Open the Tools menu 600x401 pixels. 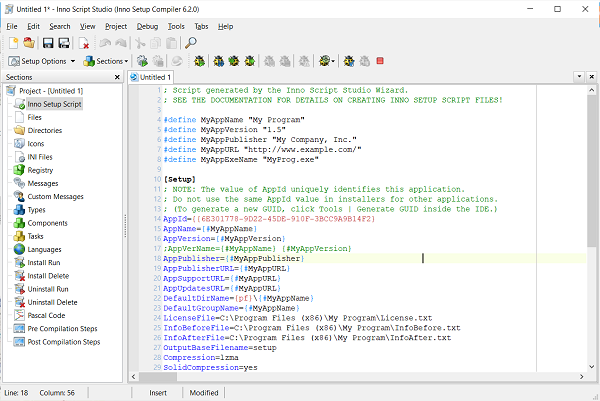click(176, 26)
